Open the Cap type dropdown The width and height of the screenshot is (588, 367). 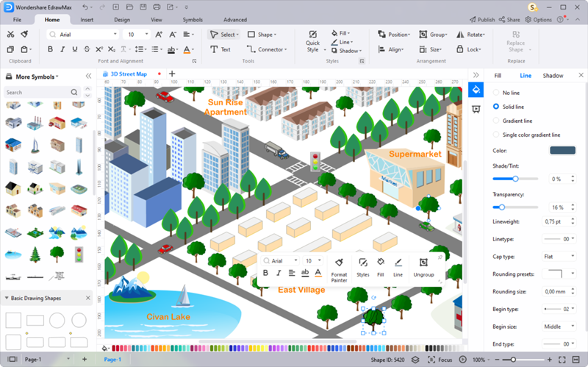point(561,256)
